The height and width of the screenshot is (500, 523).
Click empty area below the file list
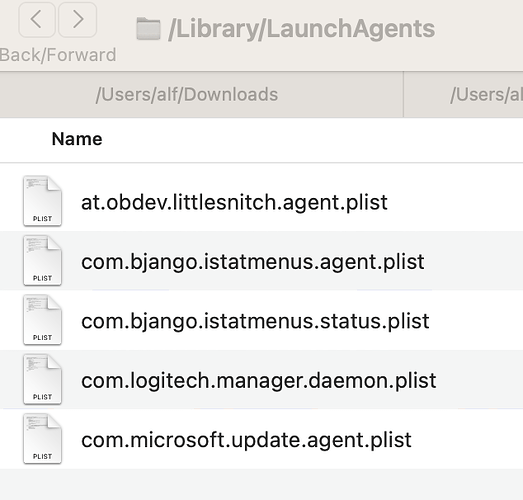(x=262, y=484)
